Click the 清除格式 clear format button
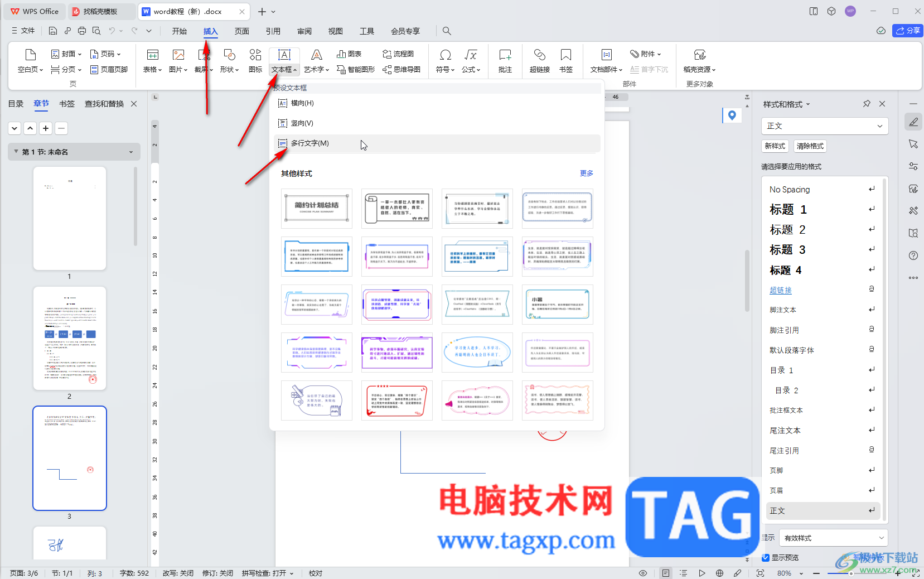This screenshot has height=579, width=924. (x=810, y=146)
